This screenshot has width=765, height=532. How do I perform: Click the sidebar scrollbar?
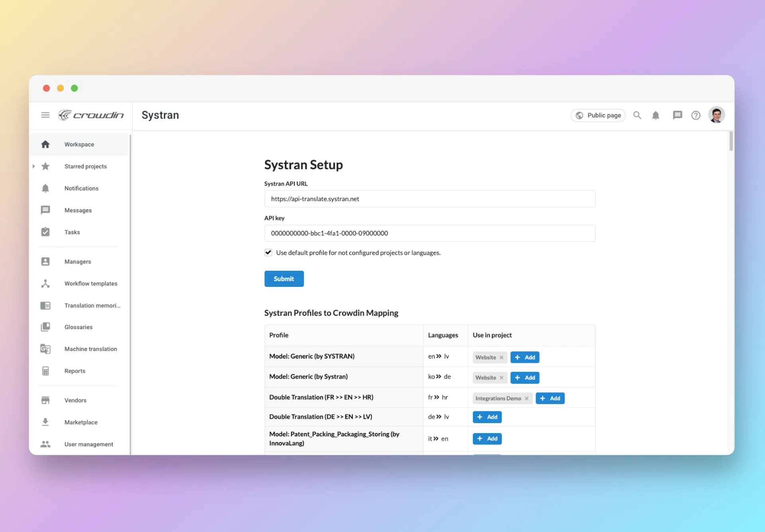(x=130, y=294)
